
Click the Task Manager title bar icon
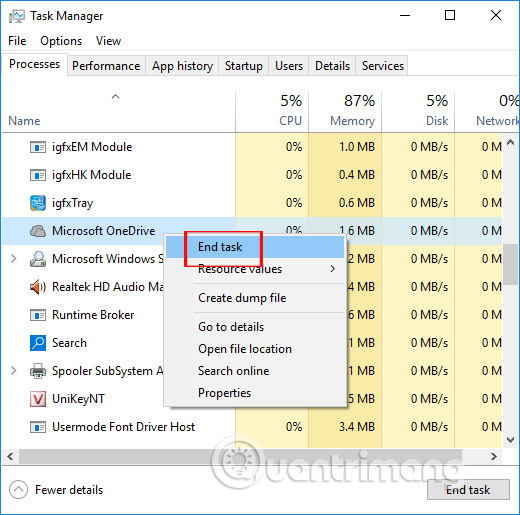pos(17,16)
